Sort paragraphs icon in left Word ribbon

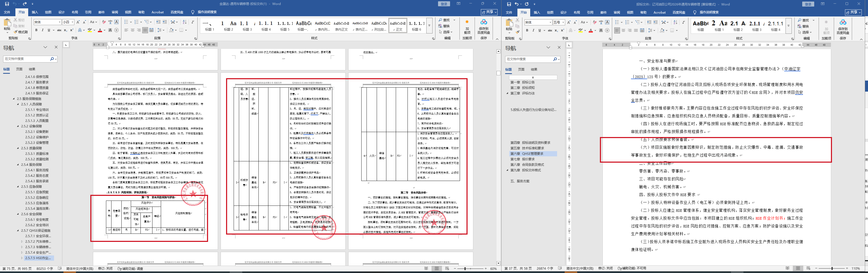(184, 22)
